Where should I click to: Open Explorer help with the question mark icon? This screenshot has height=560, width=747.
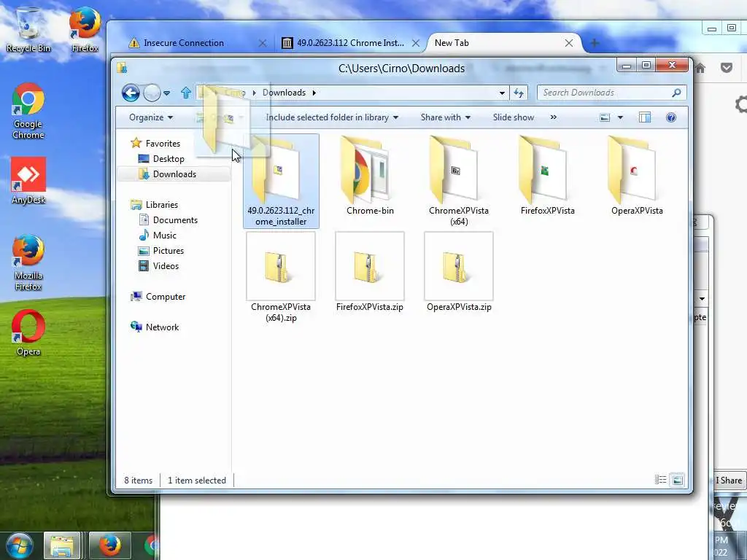(671, 117)
